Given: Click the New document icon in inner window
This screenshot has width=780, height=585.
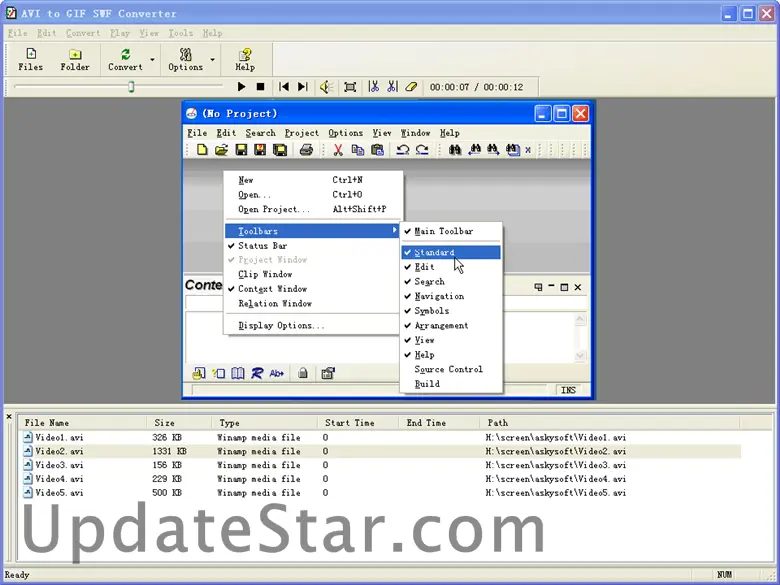Looking at the screenshot, I should pyautogui.click(x=202, y=150).
